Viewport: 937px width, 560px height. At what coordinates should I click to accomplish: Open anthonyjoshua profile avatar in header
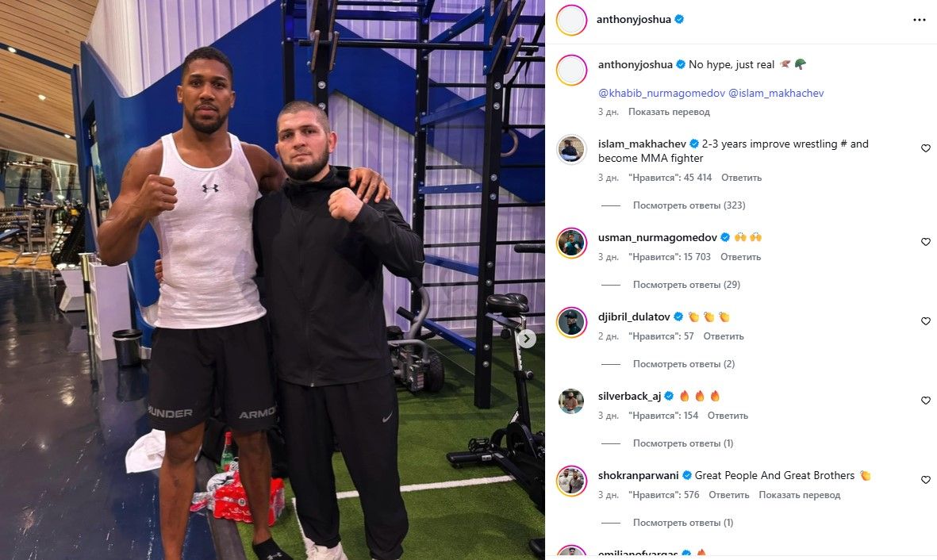tap(571, 20)
